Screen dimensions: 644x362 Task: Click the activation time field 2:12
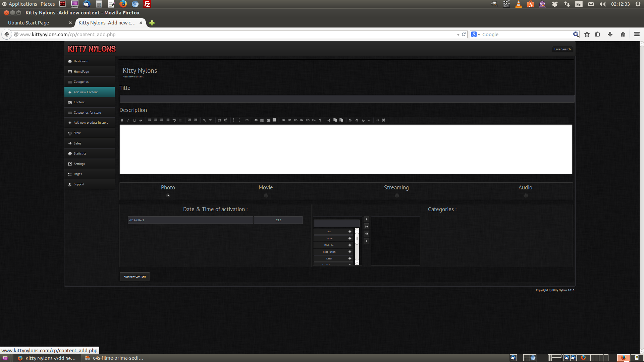click(x=278, y=220)
